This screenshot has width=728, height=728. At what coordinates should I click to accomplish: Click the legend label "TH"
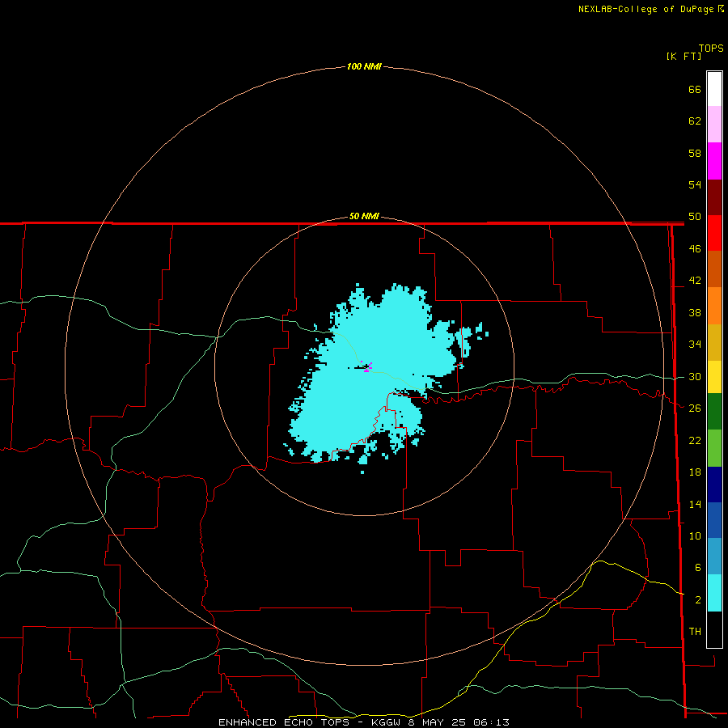(x=695, y=631)
